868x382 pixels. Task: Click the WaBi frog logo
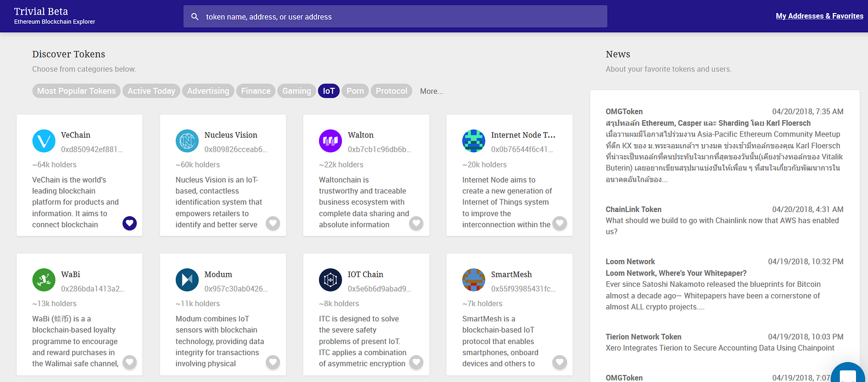click(44, 280)
